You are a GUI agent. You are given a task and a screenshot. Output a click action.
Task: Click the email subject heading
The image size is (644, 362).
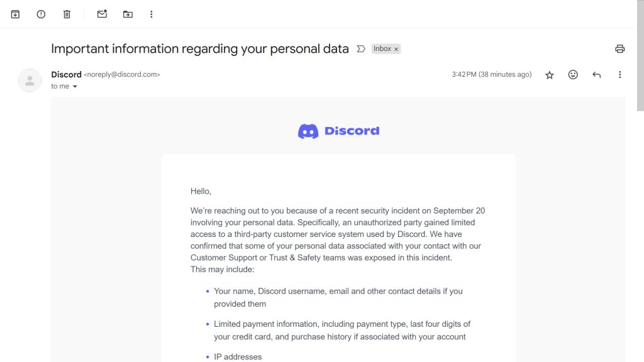[x=199, y=49]
